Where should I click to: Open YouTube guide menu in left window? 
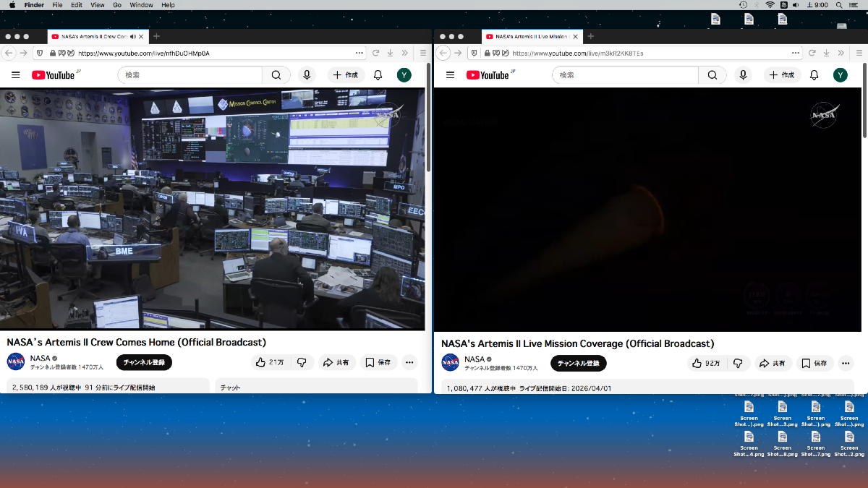point(15,75)
